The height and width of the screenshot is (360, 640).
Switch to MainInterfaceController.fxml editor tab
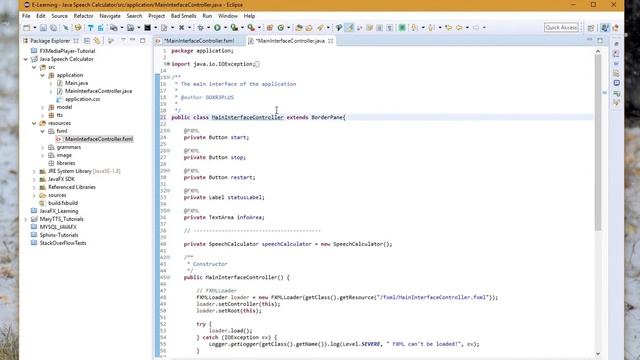pyautogui.click(x=199, y=41)
